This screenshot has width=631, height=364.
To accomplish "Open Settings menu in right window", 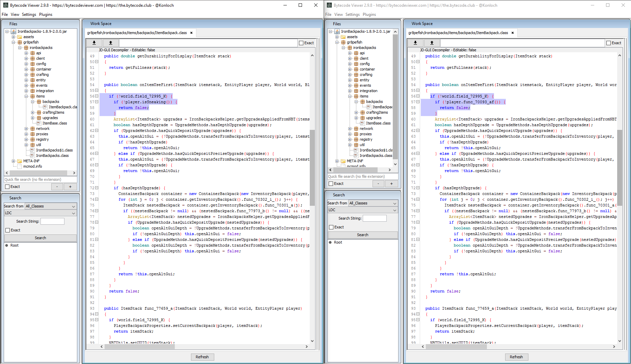I will click(x=353, y=15).
